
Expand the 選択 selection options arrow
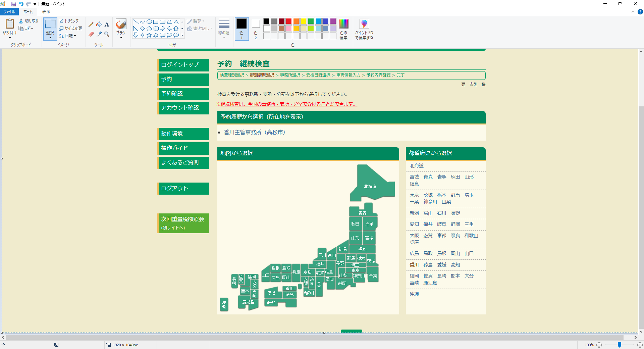[x=50, y=38]
